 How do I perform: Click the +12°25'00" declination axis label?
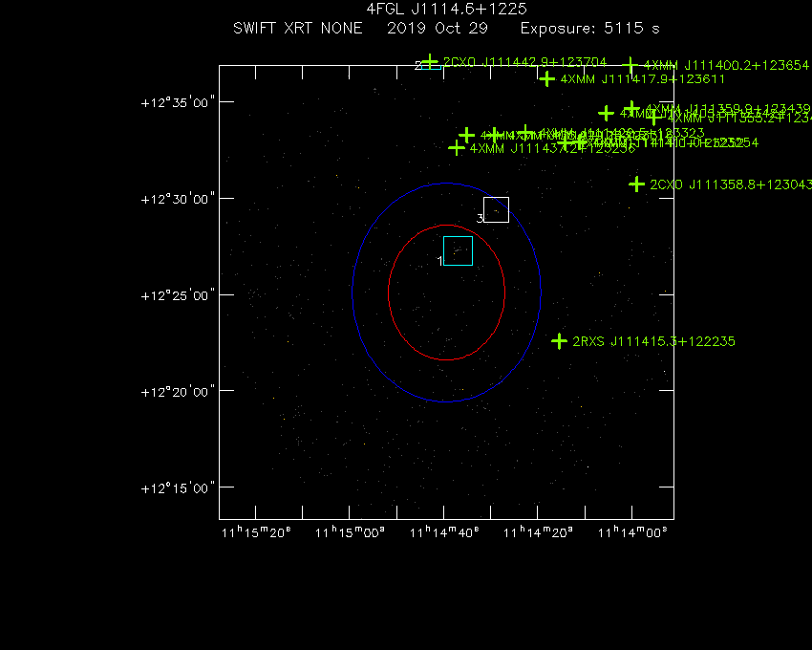click(x=178, y=295)
